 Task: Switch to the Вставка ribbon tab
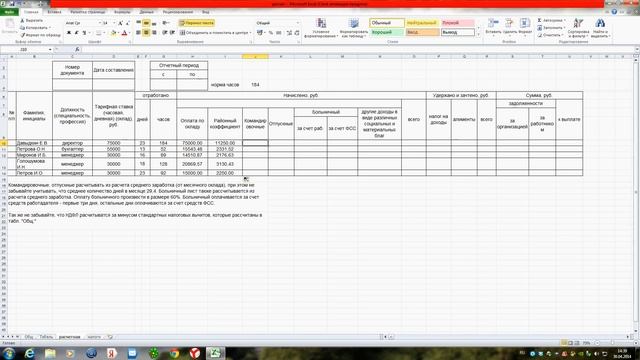[x=54, y=12]
